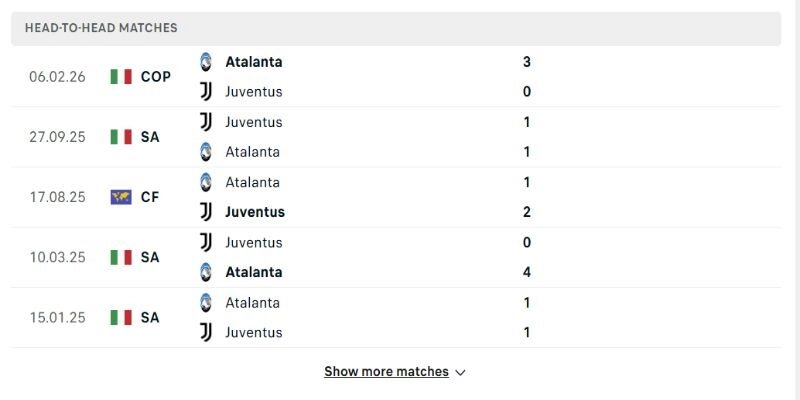
Task: Click Show more matches link
Action: coord(386,371)
